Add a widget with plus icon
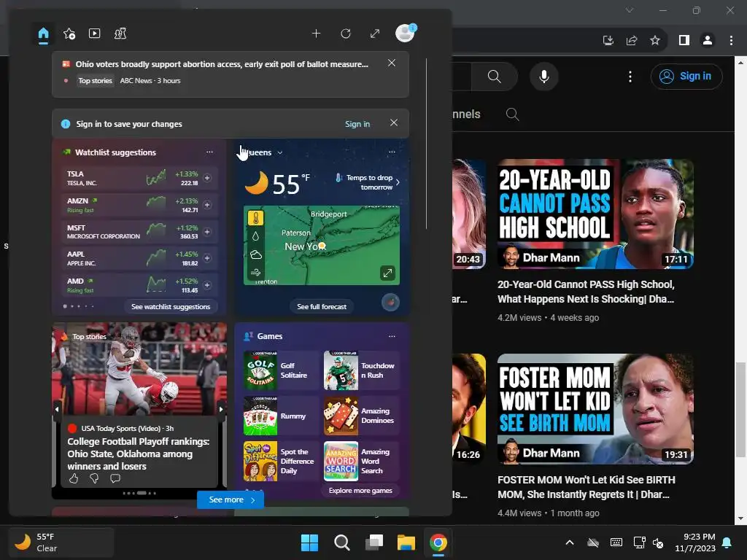Viewport: 747px width, 560px height. coord(316,34)
